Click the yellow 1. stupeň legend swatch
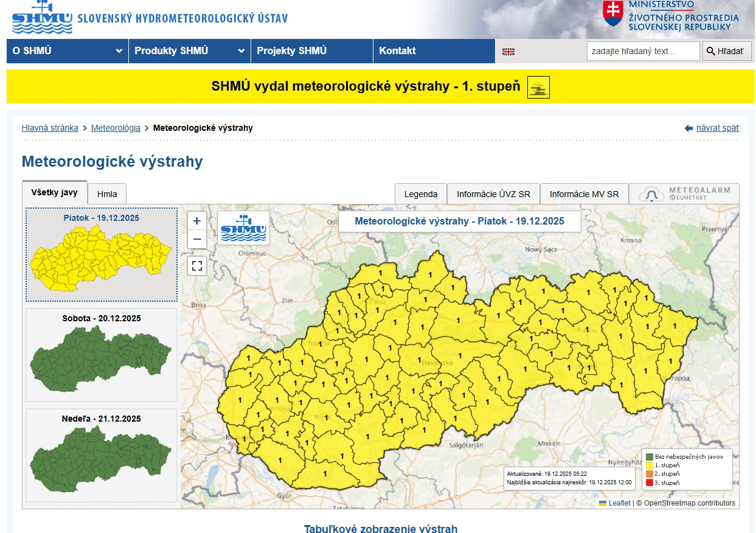This screenshot has height=533, width=756. click(x=649, y=465)
